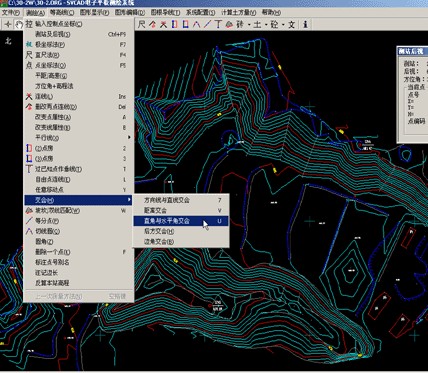Select the crosshair cursor tool in the toolbar
This screenshot has height=373, width=428.
coord(8,24)
